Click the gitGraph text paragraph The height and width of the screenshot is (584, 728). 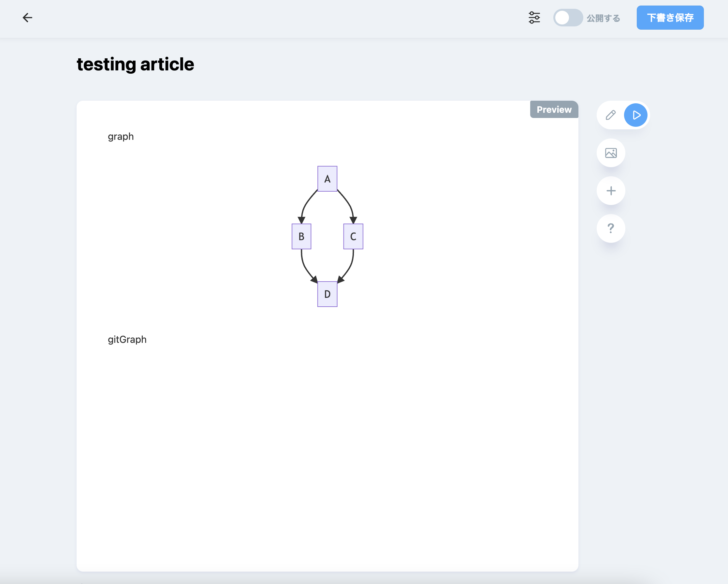coord(127,340)
